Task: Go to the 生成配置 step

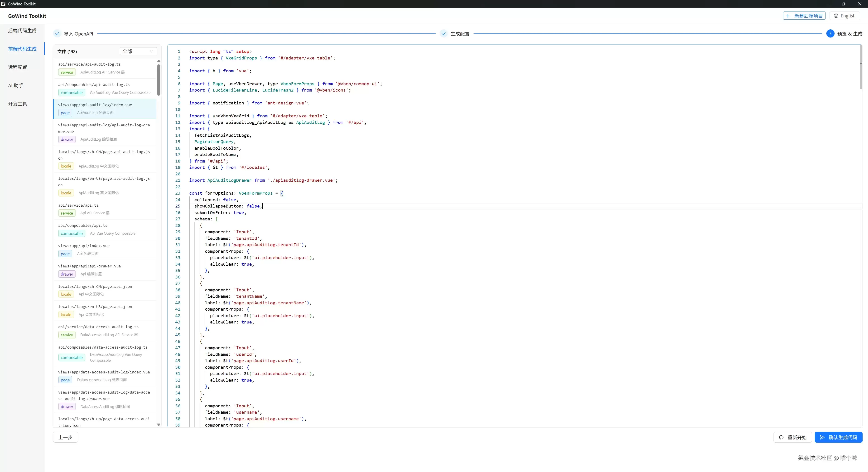Action: [x=455, y=34]
